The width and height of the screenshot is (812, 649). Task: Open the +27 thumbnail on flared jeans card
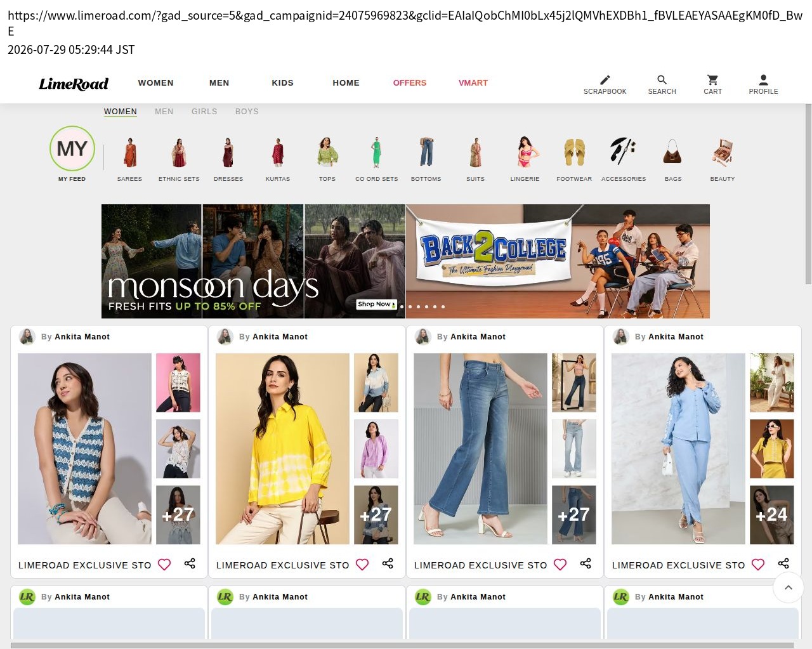[574, 515]
